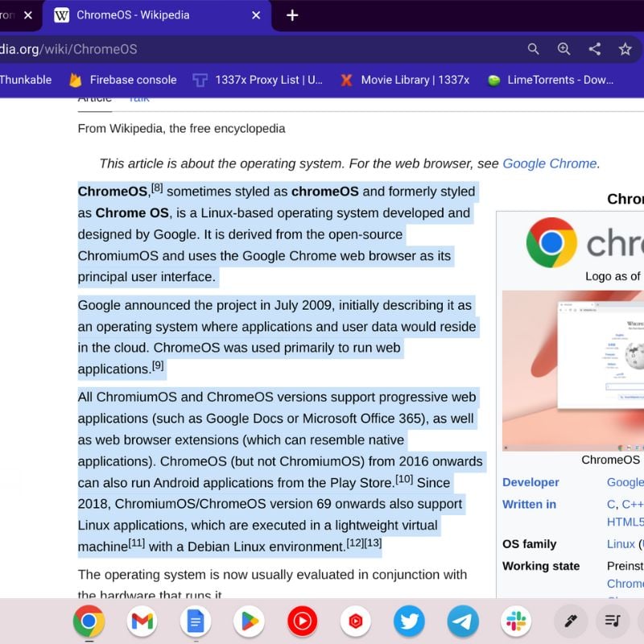Screen dimensions: 644x644
Task: Bookmark this page using the star icon
Action: tap(625, 49)
